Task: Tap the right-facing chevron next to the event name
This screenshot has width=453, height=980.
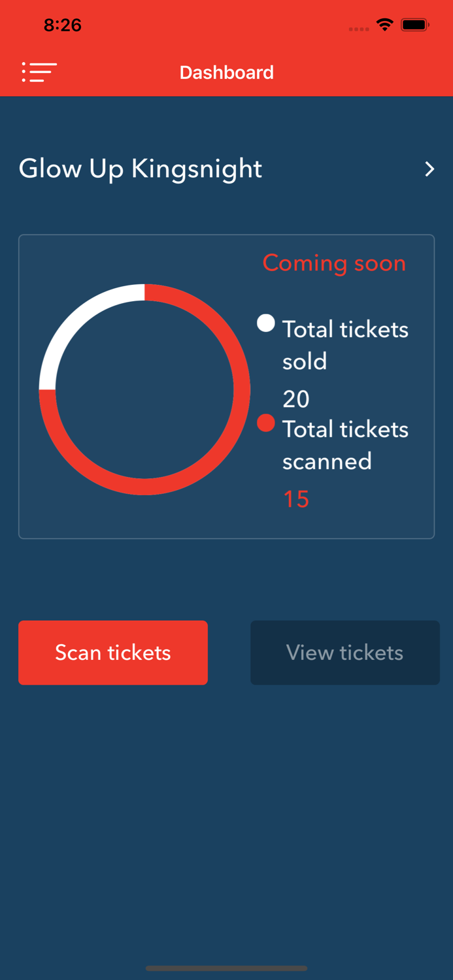Action: pyautogui.click(x=430, y=169)
